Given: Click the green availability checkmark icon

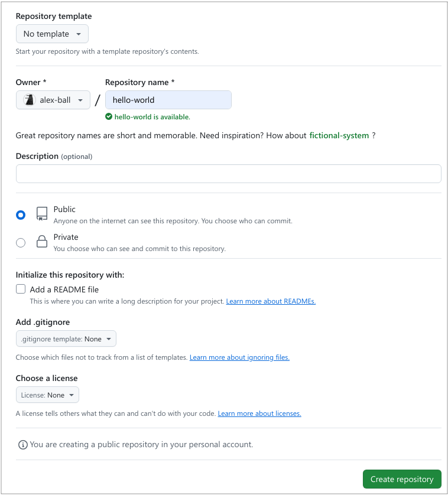Looking at the screenshot, I should point(109,117).
